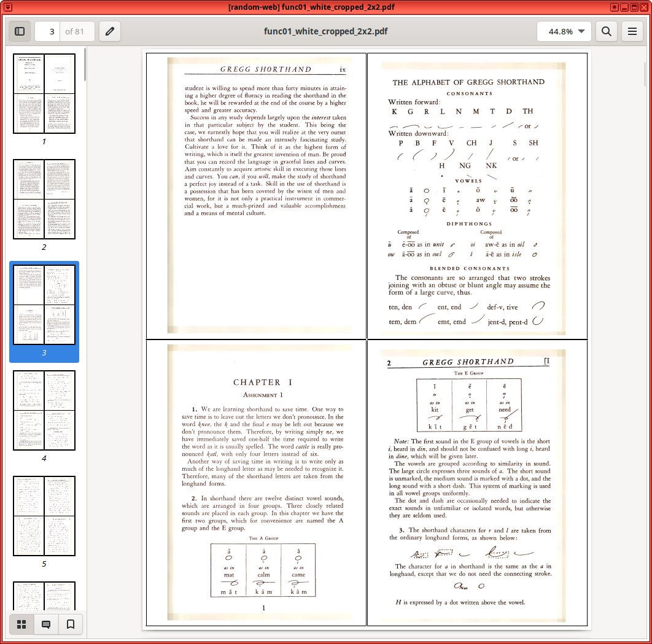
Task: Open the search magnifier icon
Action: pos(606,31)
